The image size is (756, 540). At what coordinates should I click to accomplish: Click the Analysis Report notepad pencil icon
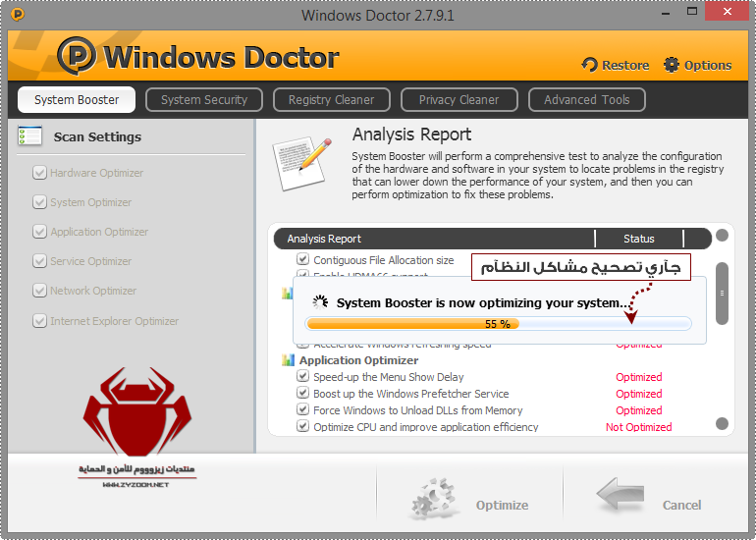301,163
